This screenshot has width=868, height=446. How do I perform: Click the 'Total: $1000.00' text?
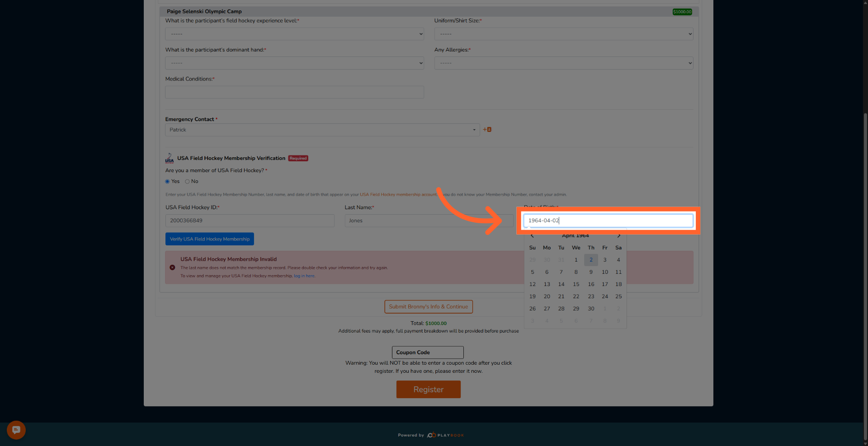coord(429,324)
